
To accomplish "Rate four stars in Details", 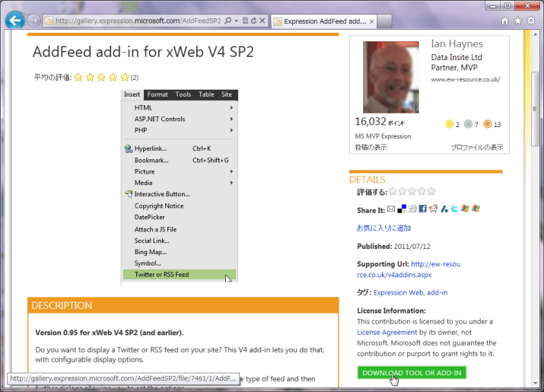I will point(422,191).
